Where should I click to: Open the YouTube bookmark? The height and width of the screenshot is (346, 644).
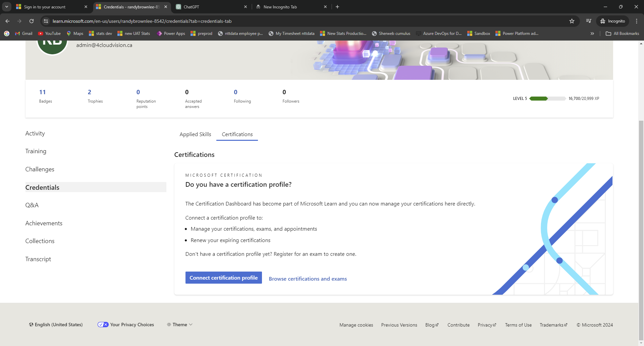click(x=49, y=33)
